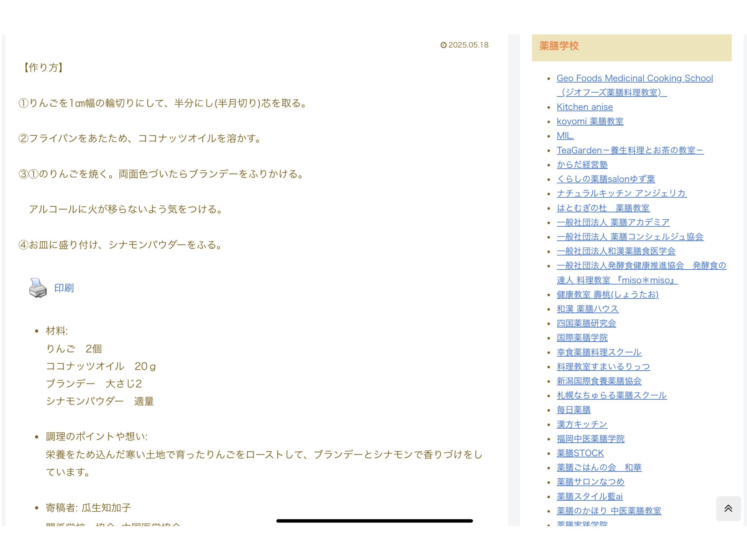The image size is (747, 560).
Task: Open the 薬膳コンシェルジュ協会 link
Action: coord(630,237)
